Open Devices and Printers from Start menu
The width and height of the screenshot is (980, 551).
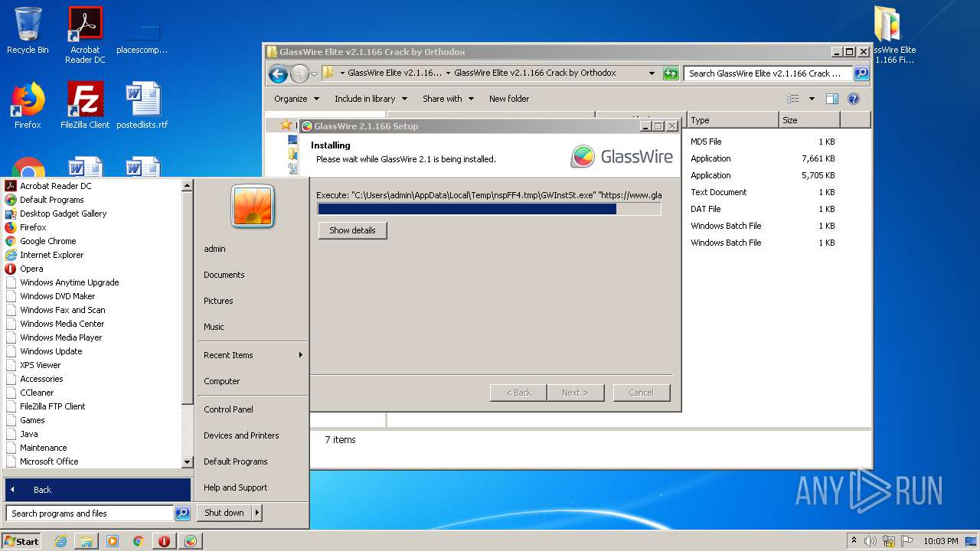tap(241, 435)
